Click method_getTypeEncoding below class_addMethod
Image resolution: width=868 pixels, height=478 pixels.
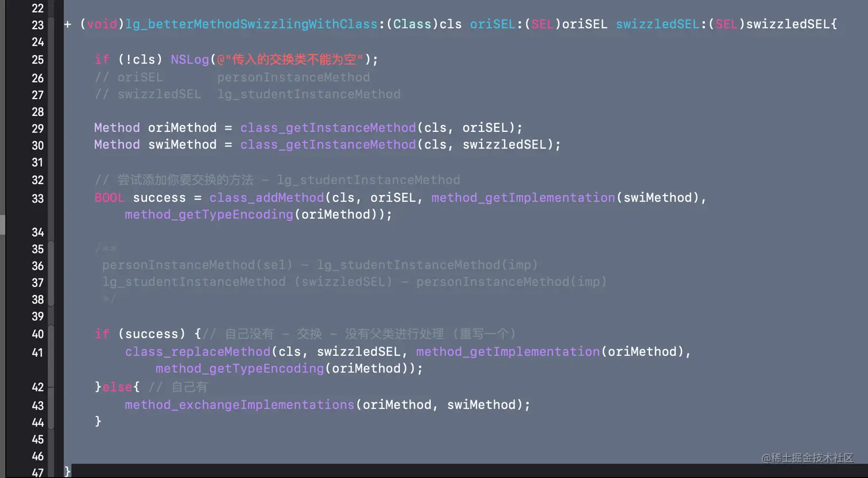pyautogui.click(x=209, y=215)
